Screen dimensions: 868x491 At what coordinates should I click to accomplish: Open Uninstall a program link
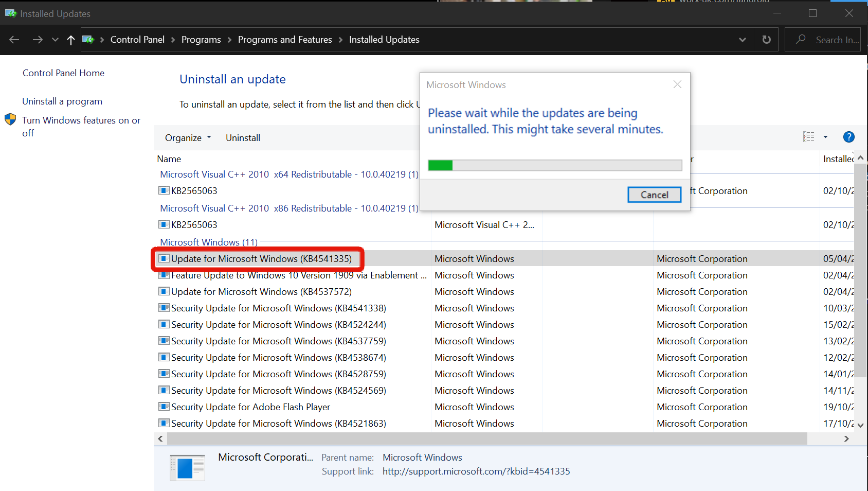tap(62, 101)
